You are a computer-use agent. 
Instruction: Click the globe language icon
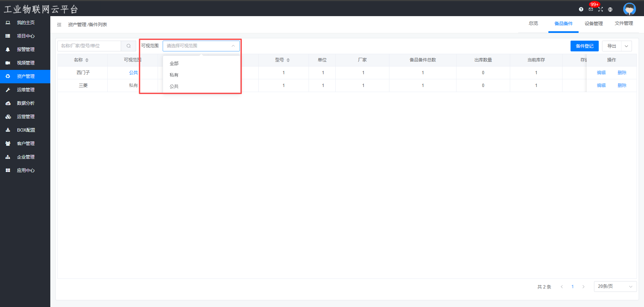(x=610, y=9)
